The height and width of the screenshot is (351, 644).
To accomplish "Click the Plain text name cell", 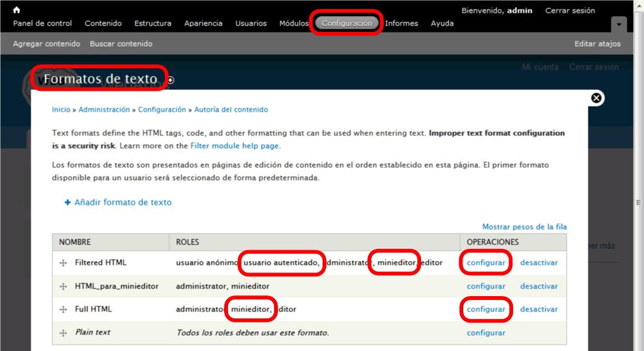I will [x=93, y=332].
